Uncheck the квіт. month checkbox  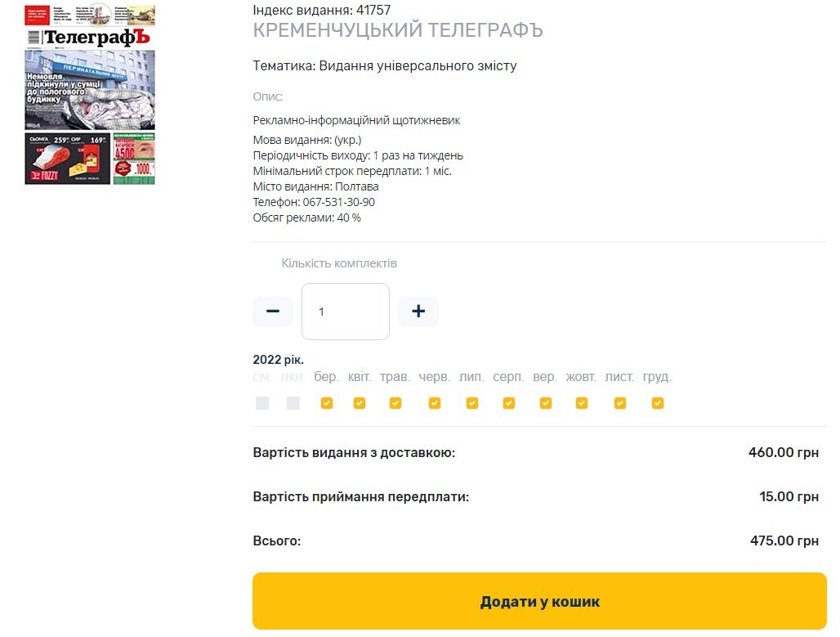360,403
